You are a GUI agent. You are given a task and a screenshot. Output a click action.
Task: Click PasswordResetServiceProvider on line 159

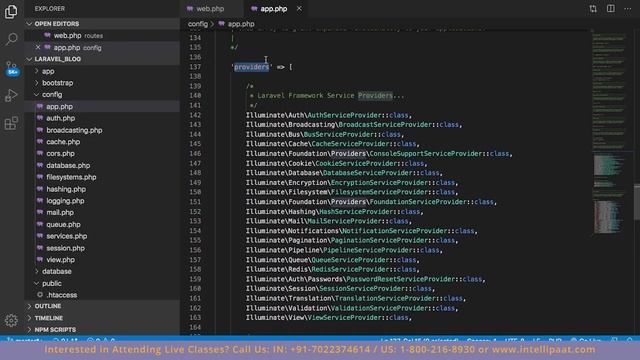400,279
